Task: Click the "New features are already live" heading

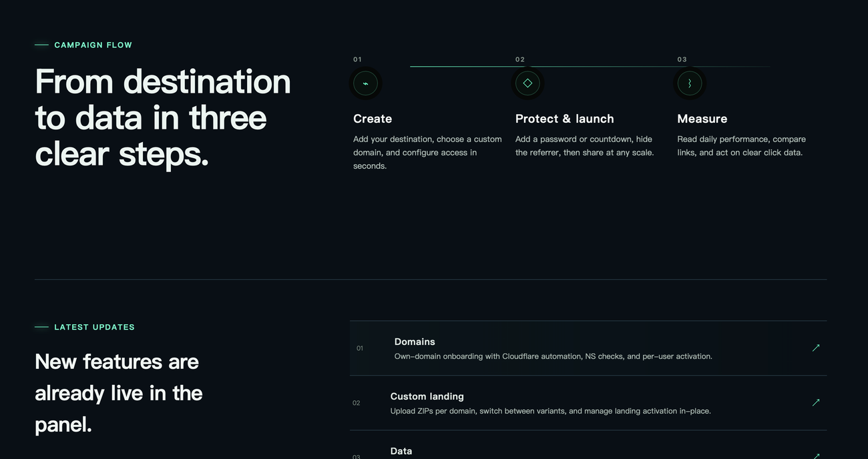Action: pyautogui.click(x=118, y=393)
